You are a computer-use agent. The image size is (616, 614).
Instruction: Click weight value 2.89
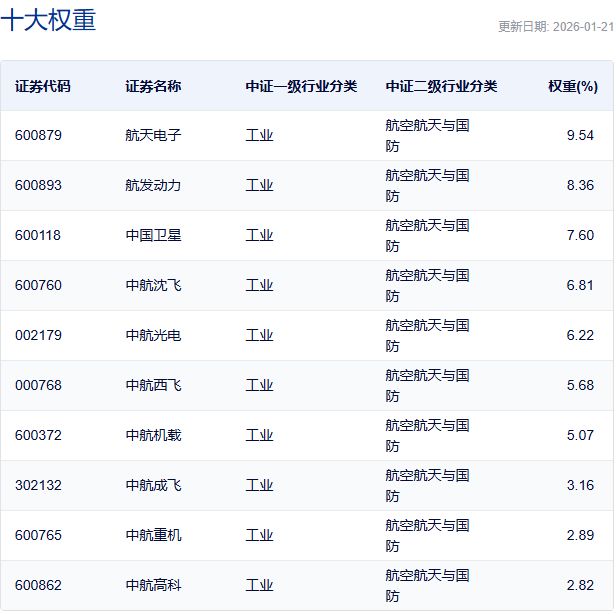(580, 535)
